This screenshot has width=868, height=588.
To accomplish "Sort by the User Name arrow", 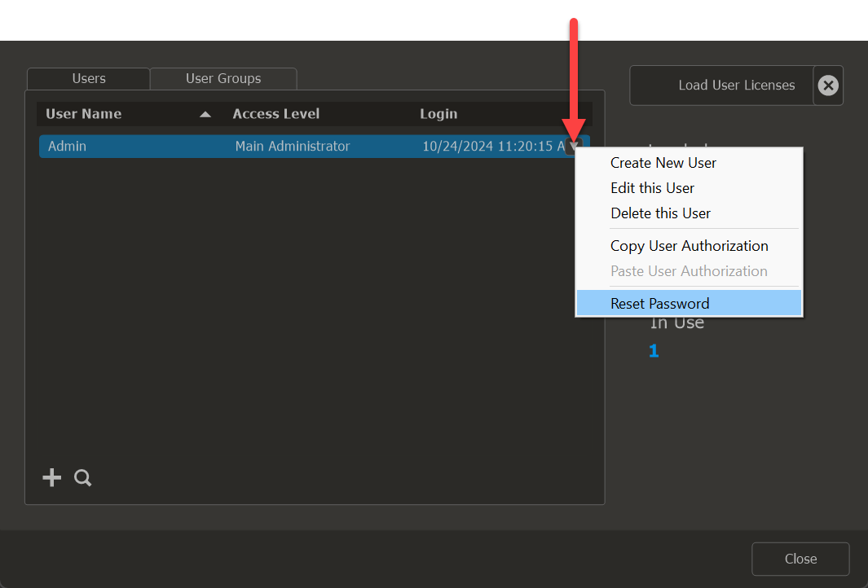I will (x=205, y=115).
